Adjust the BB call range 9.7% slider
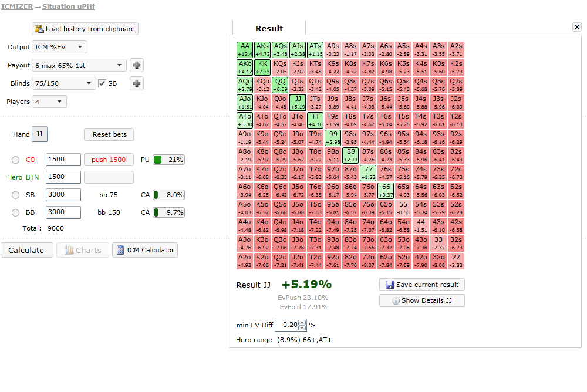The width and height of the screenshot is (587, 392). [168, 212]
